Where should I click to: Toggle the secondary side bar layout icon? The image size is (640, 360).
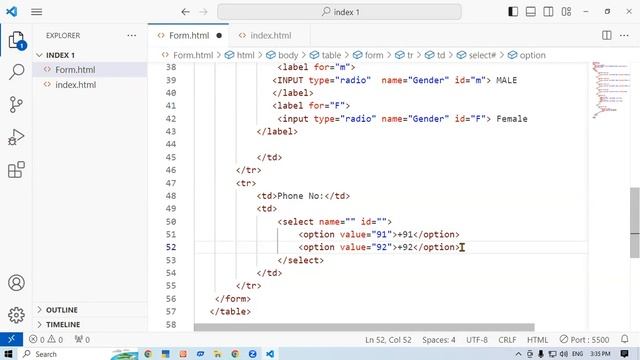548,12
